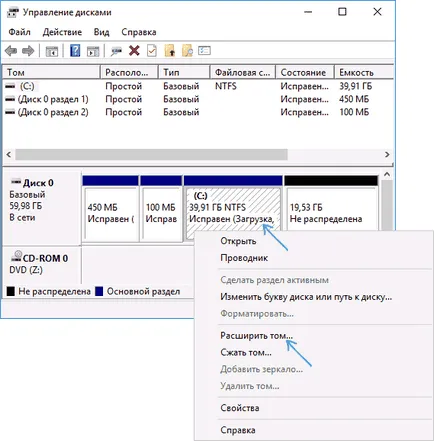Show or hide console tree icon

[52, 51]
